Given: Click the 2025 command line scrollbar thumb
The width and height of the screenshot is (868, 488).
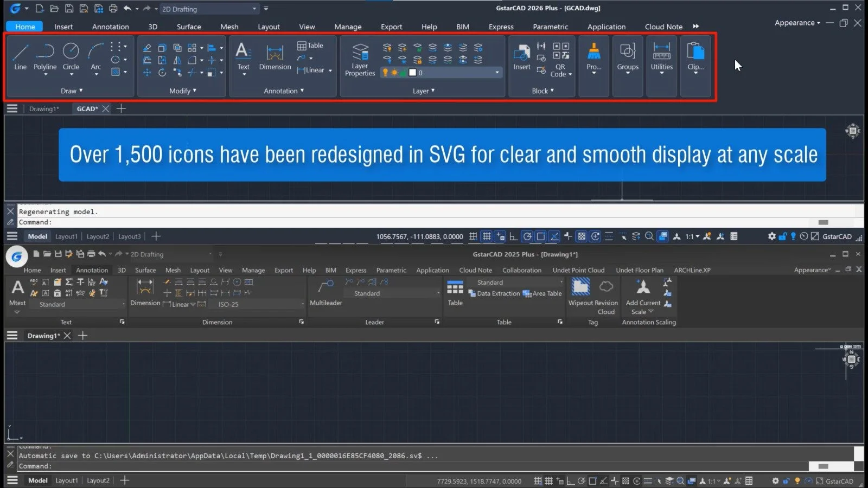Looking at the screenshot, I should point(823,466).
